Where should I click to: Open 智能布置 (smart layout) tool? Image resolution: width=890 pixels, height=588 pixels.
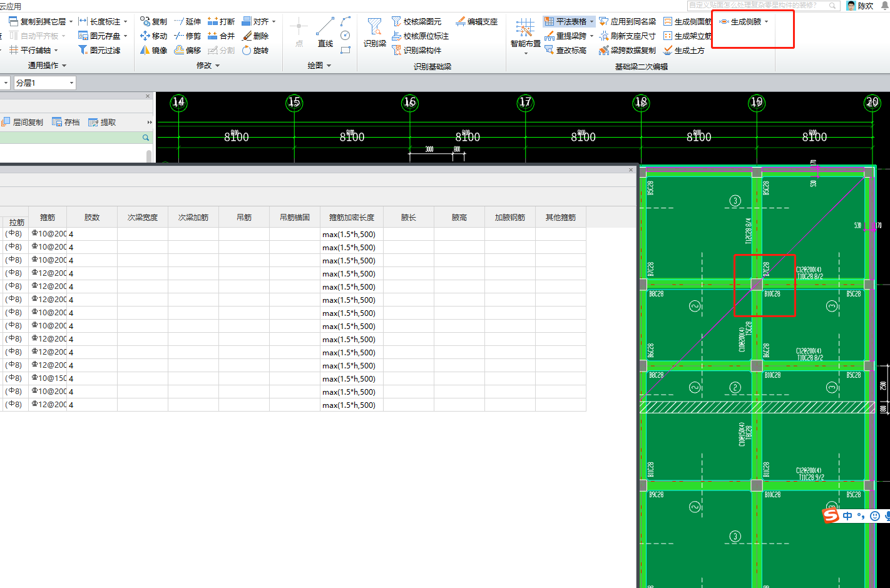pos(525,35)
